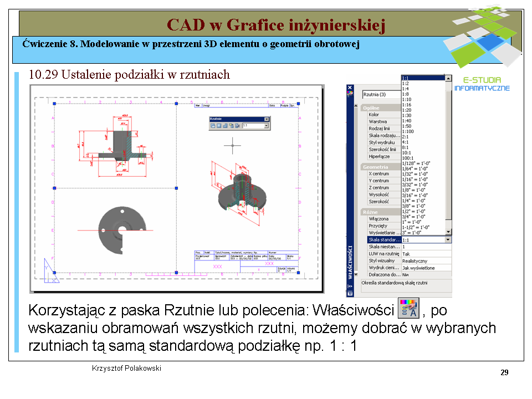
Task: Choose the 1:2 scale from the list
Action: tap(423, 84)
